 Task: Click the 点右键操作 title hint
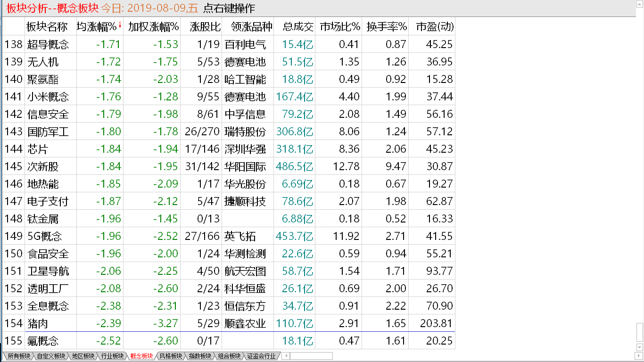pyautogui.click(x=229, y=8)
